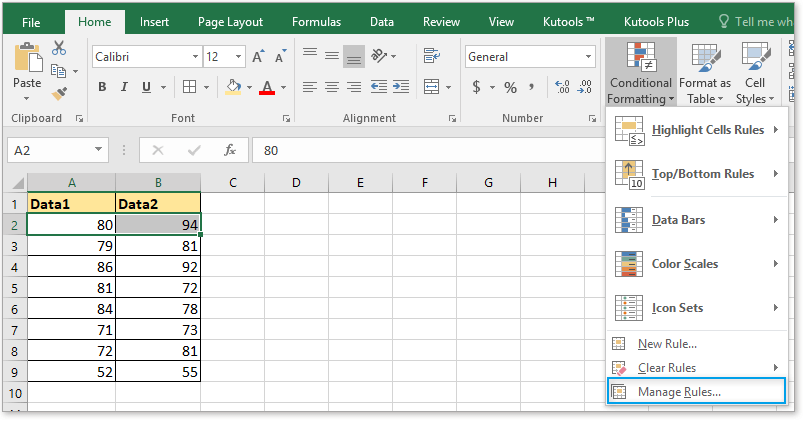Expand the Name Box dropdown arrow
This screenshot has height=421, width=804.
pyautogui.click(x=98, y=150)
